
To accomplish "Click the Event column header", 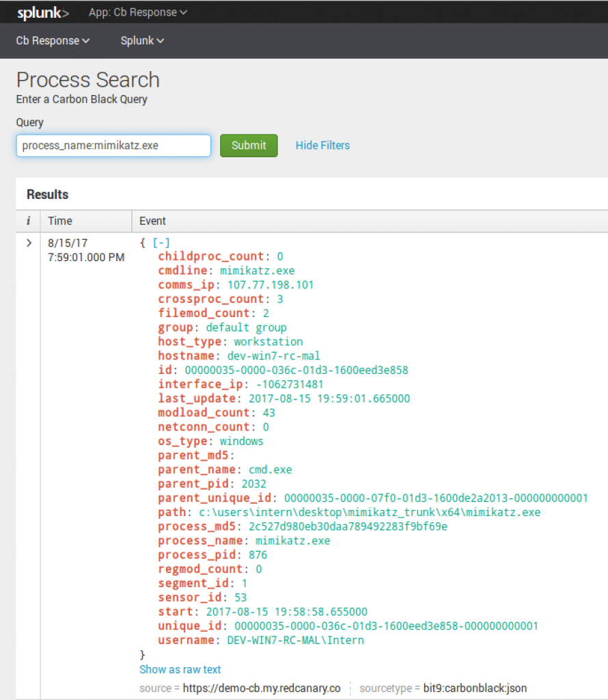I will (152, 221).
